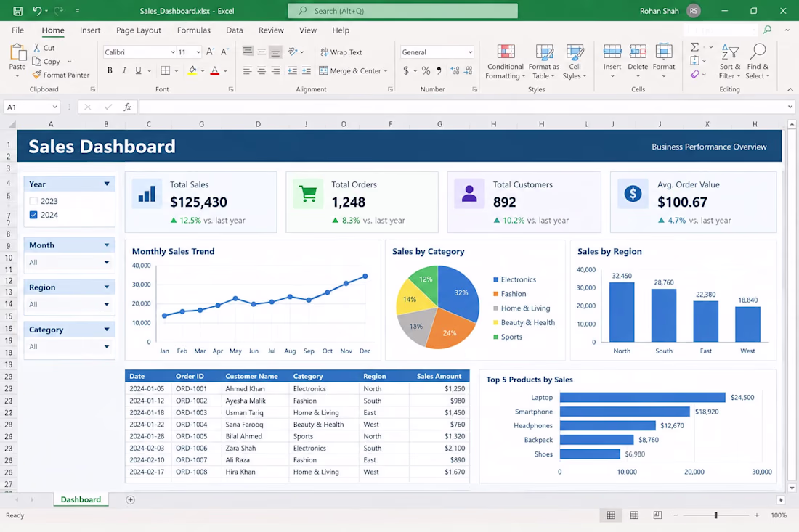The height and width of the screenshot is (532, 799).
Task: Click the red Font Color button
Action: [x=214, y=70]
